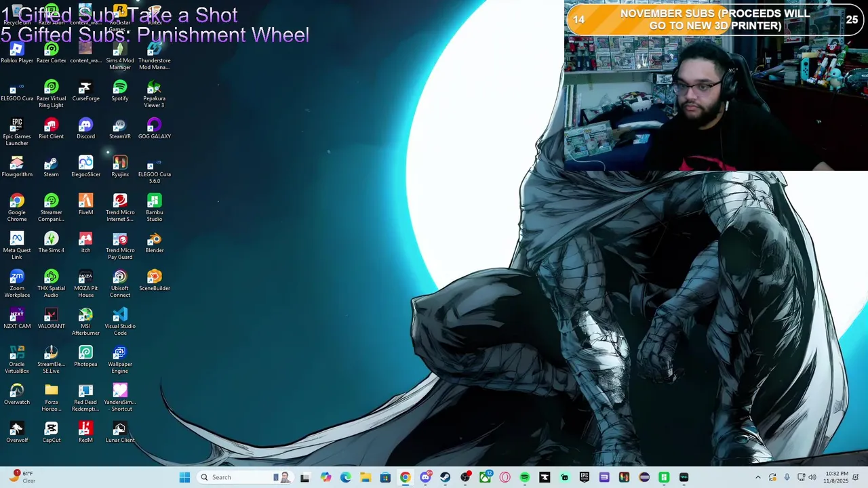Select the Epic Games Launcher desktop icon
This screenshot has width=868, height=488.
coord(17,133)
